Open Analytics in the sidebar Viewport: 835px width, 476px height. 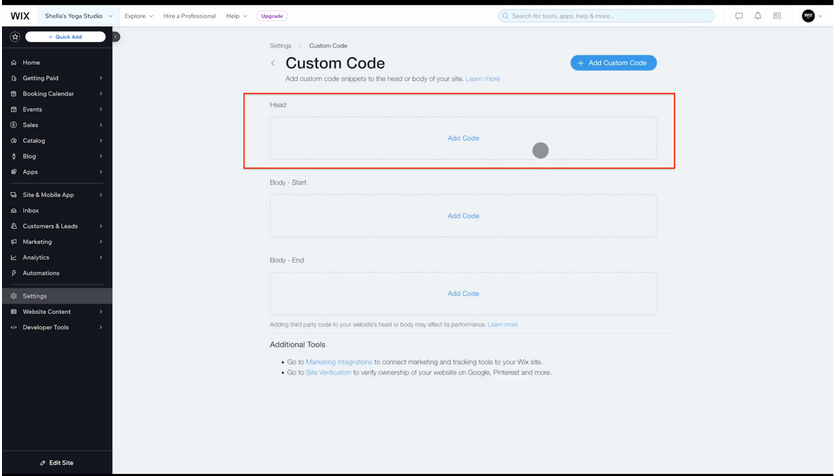[x=57, y=258]
